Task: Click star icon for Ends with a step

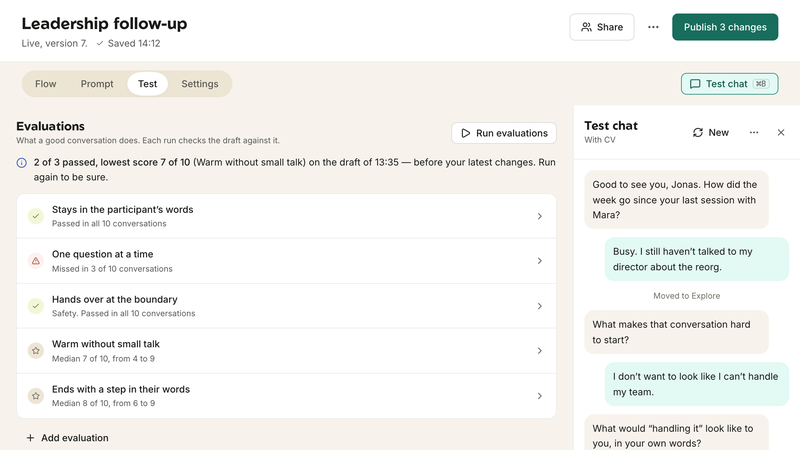Action: point(36,396)
